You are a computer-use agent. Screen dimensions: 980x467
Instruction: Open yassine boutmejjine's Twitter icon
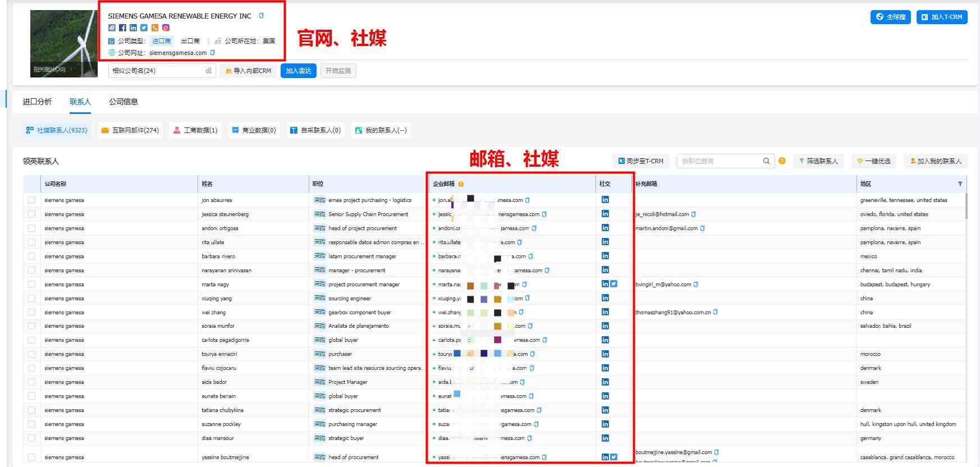pyautogui.click(x=613, y=457)
